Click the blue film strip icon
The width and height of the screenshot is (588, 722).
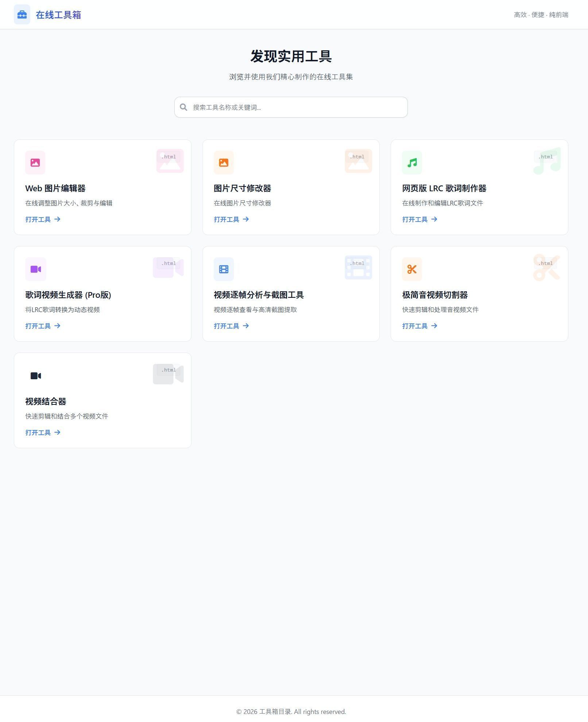224,269
